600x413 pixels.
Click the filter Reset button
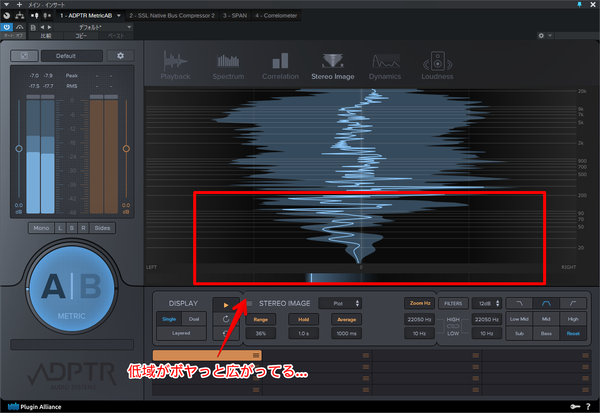(573, 333)
